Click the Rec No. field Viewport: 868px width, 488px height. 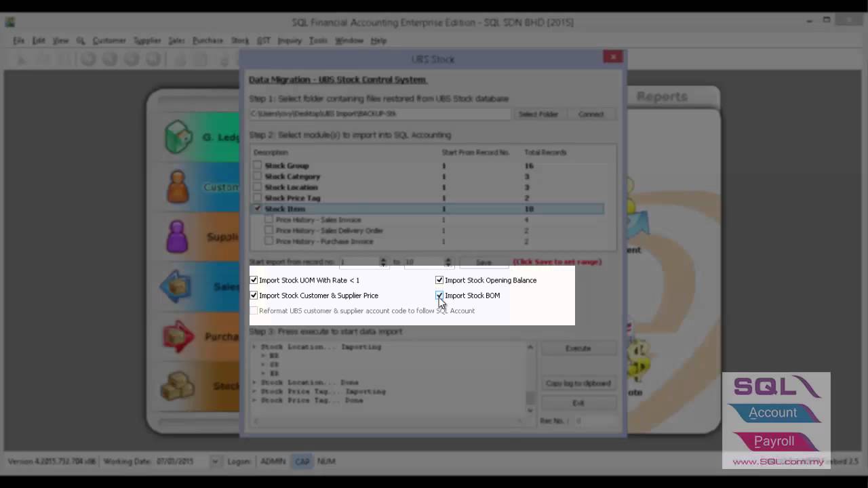(x=595, y=421)
